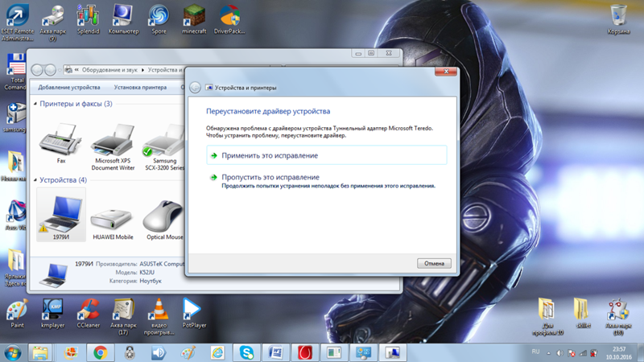Click the network signal tray icon
The width and height of the screenshot is (644, 362).
(x=583, y=353)
